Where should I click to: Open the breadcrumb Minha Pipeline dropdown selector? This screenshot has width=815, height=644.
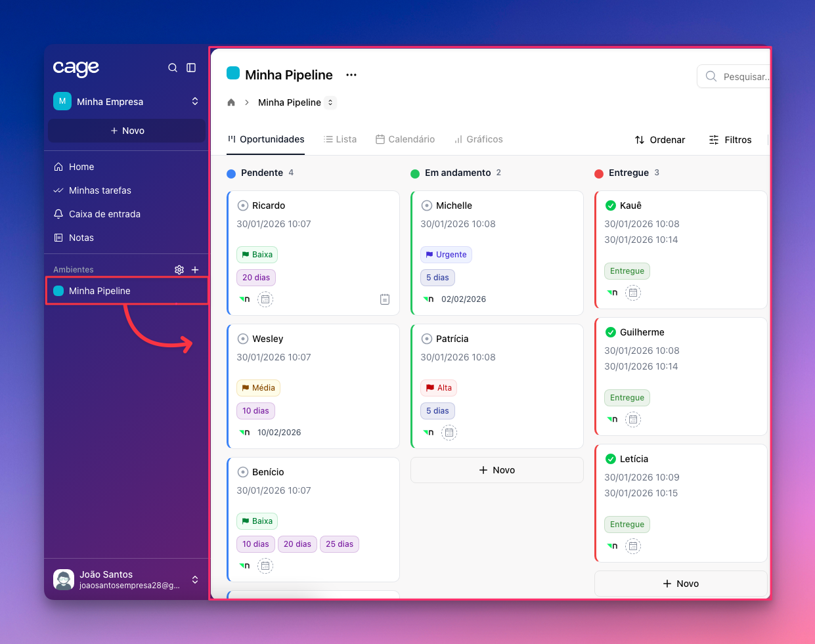pos(330,102)
